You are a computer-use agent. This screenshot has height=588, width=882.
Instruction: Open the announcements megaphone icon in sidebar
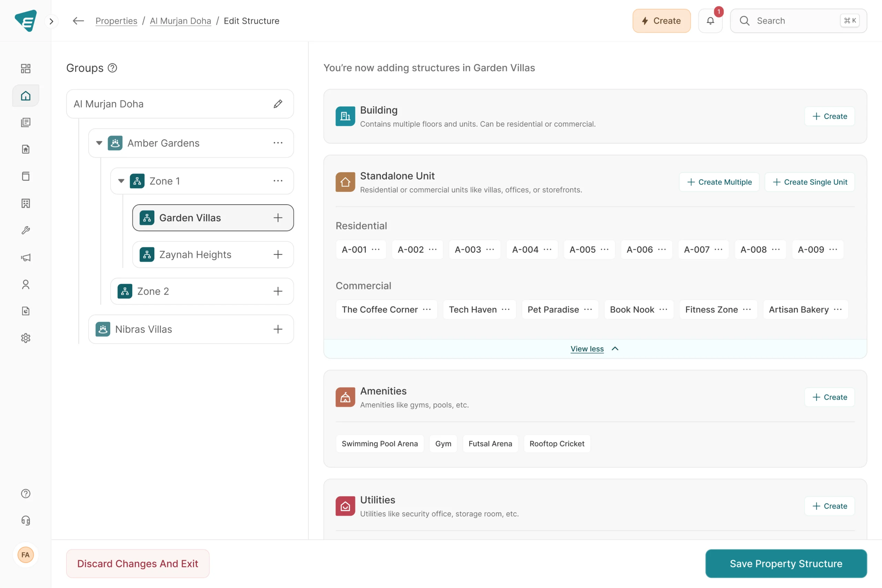pyautogui.click(x=25, y=257)
